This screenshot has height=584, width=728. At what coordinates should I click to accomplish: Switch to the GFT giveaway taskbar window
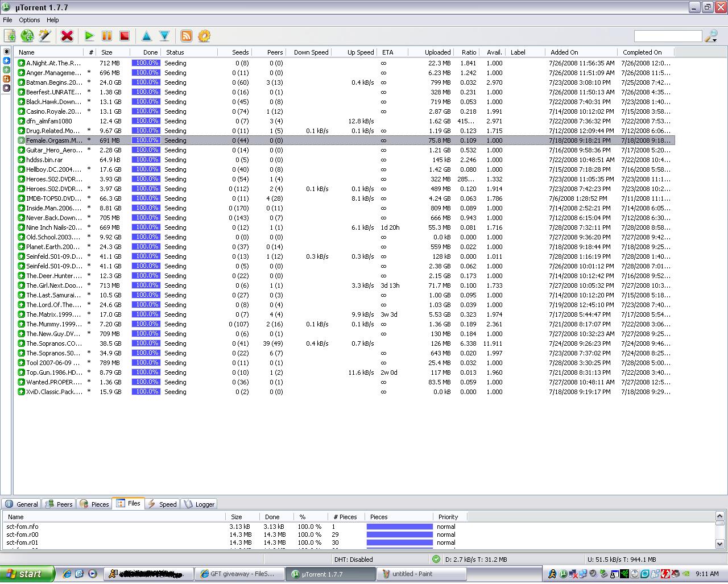239,574
